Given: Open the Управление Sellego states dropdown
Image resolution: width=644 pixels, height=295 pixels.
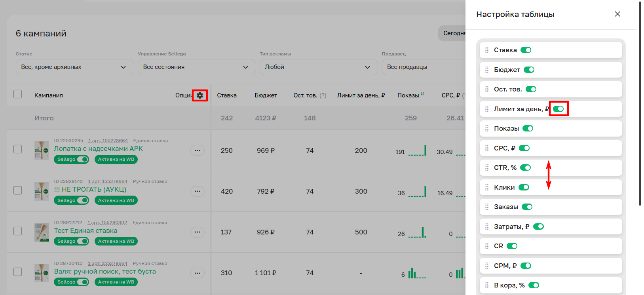Looking at the screenshot, I should [x=196, y=67].
